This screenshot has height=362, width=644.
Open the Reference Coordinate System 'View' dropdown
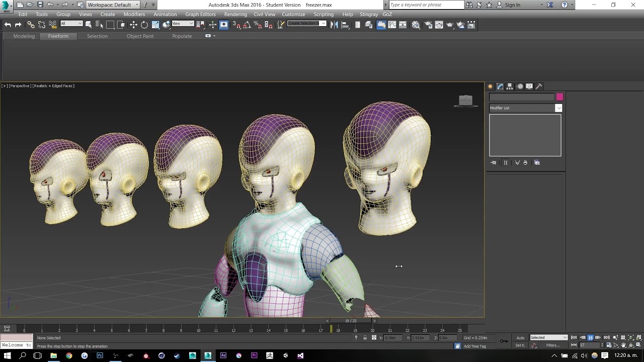click(183, 24)
